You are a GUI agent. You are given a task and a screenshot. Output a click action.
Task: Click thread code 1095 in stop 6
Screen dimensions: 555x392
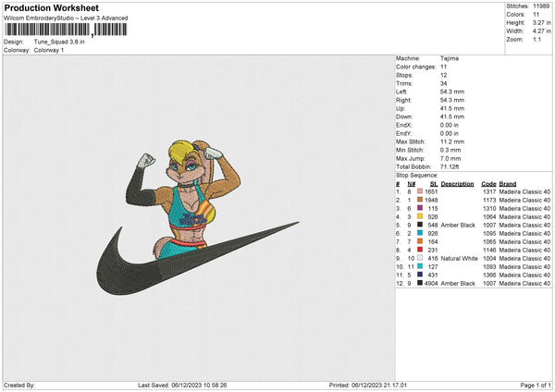pyautogui.click(x=489, y=234)
